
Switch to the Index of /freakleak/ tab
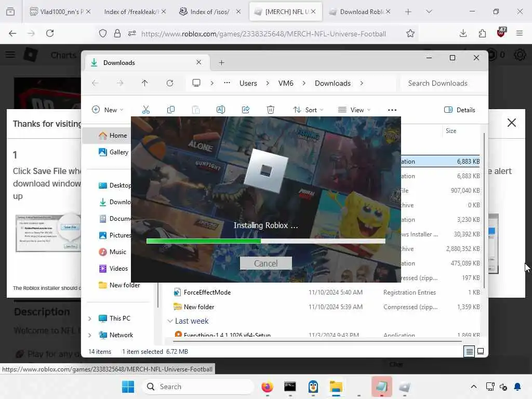(x=134, y=11)
